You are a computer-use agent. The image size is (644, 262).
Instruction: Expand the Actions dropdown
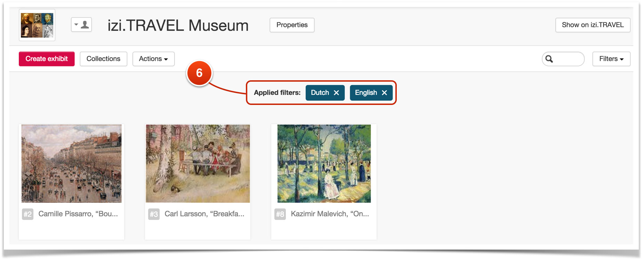(153, 59)
